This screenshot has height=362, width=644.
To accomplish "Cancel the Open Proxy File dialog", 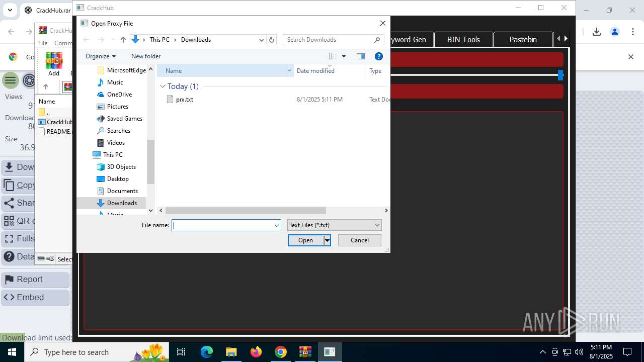I will coord(359,240).
